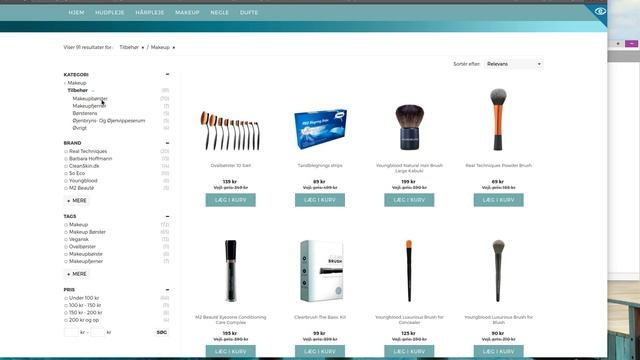Check the Makeupfjerner tag filter

pyautogui.click(x=66, y=262)
